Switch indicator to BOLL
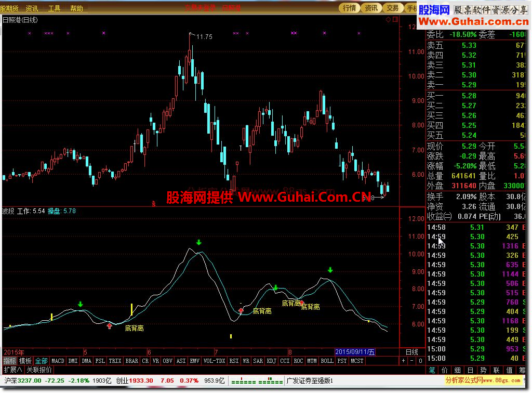The image size is (532, 393). coord(327,361)
